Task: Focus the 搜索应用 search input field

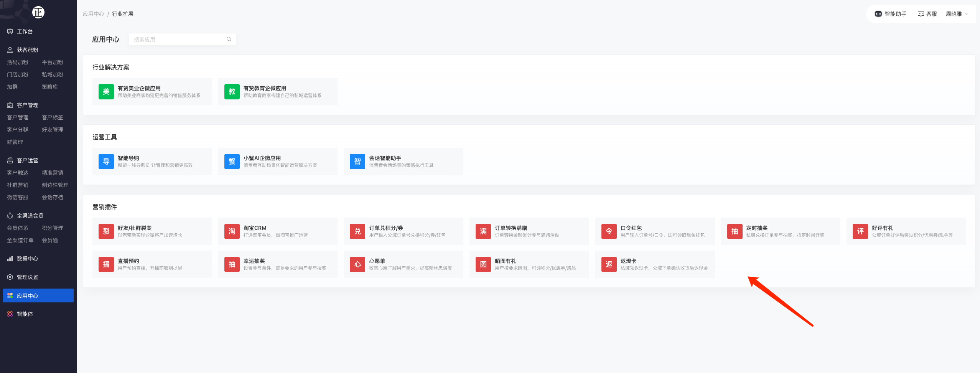Action: 178,39
